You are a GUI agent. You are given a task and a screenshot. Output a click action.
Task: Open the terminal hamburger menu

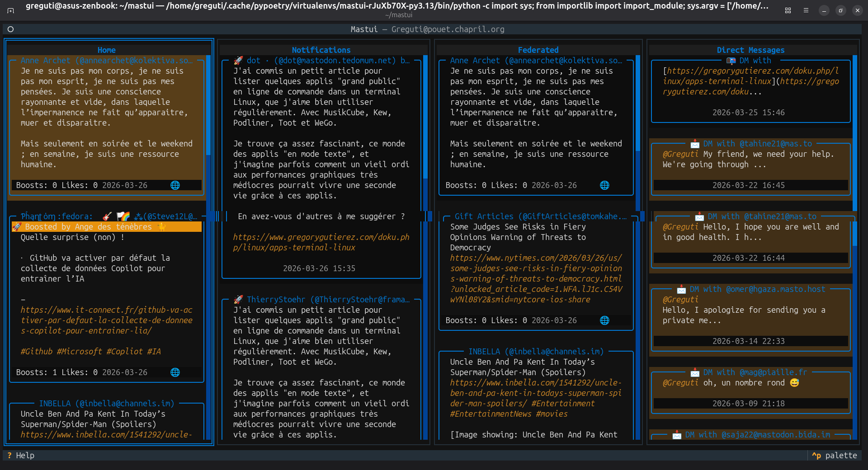click(806, 10)
